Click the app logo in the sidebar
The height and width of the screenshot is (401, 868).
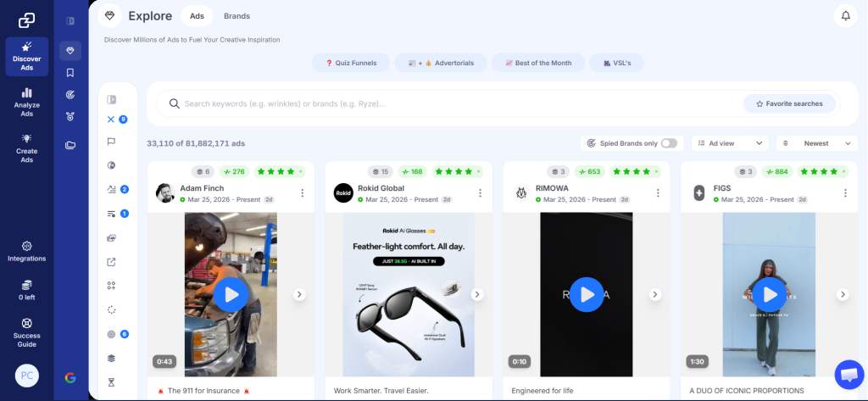(26, 20)
